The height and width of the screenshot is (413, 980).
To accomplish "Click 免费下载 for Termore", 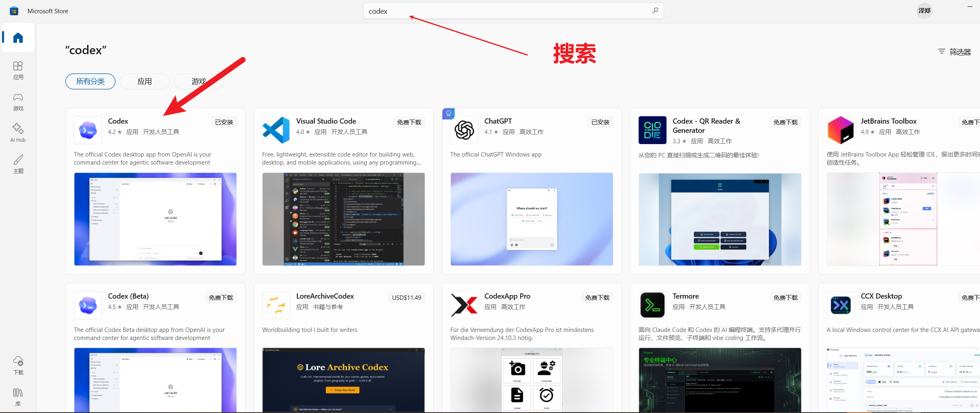I will click(x=785, y=297).
